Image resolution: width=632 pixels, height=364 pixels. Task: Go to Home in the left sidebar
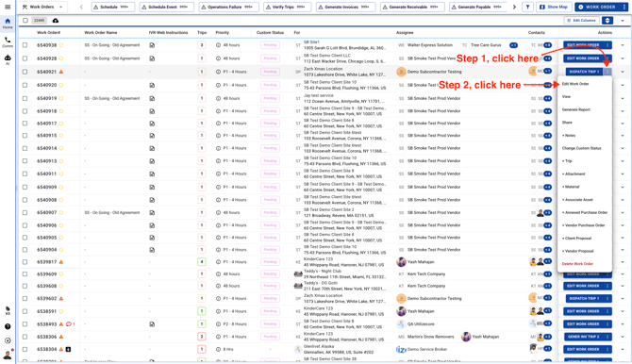[8, 24]
